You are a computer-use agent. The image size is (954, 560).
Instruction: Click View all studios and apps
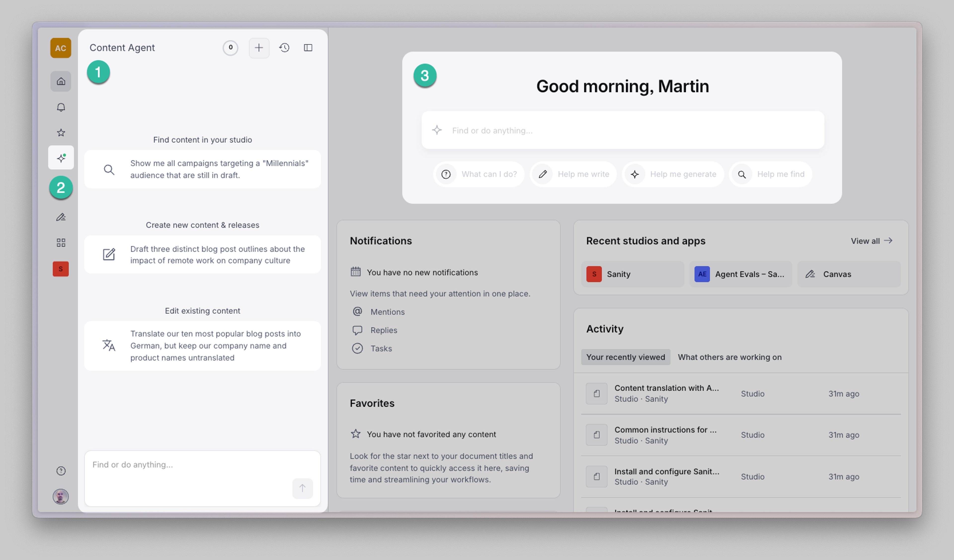pos(872,241)
